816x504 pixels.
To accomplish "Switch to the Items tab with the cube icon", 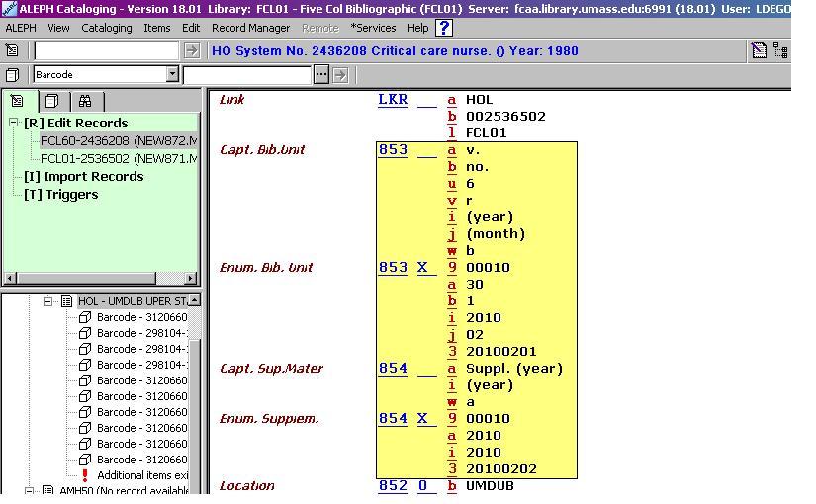I will coord(52,101).
